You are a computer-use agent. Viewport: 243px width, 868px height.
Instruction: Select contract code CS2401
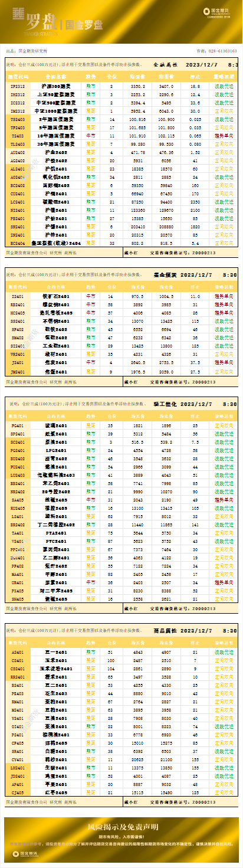pos(18,669)
